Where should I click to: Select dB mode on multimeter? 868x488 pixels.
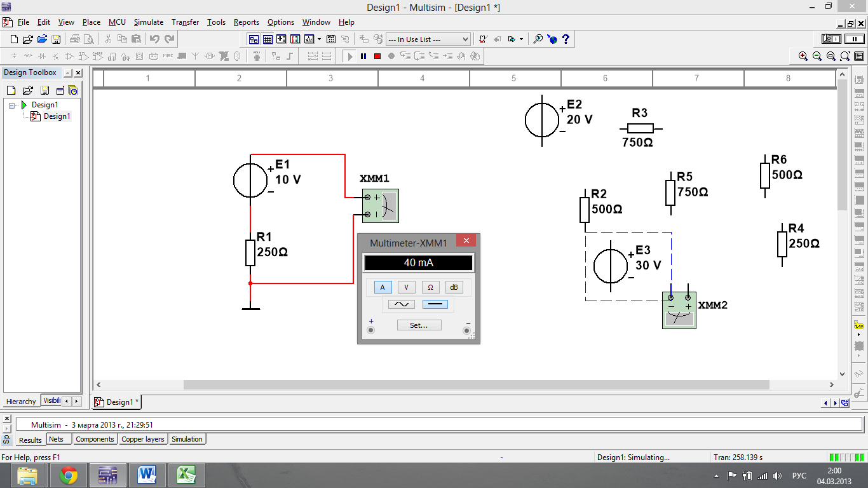pyautogui.click(x=454, y=287)
